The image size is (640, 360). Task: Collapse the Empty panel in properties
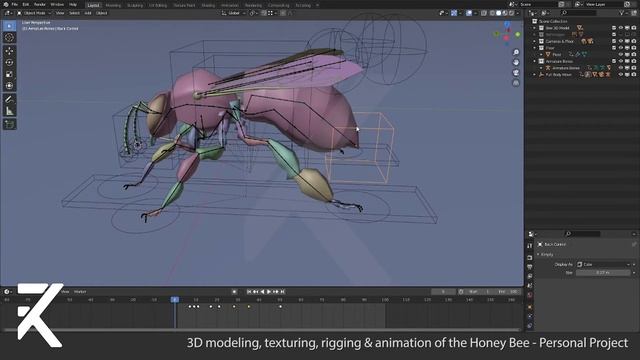point(538,254)
